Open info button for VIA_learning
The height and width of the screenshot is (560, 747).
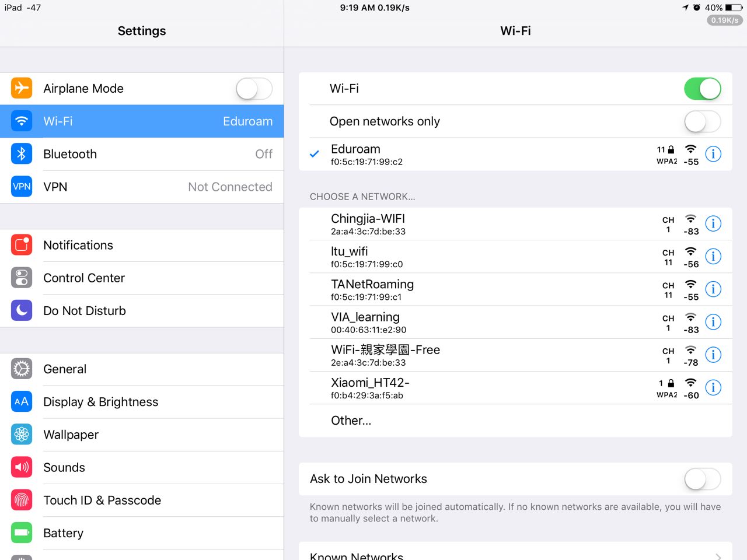[x=713, y=322]
